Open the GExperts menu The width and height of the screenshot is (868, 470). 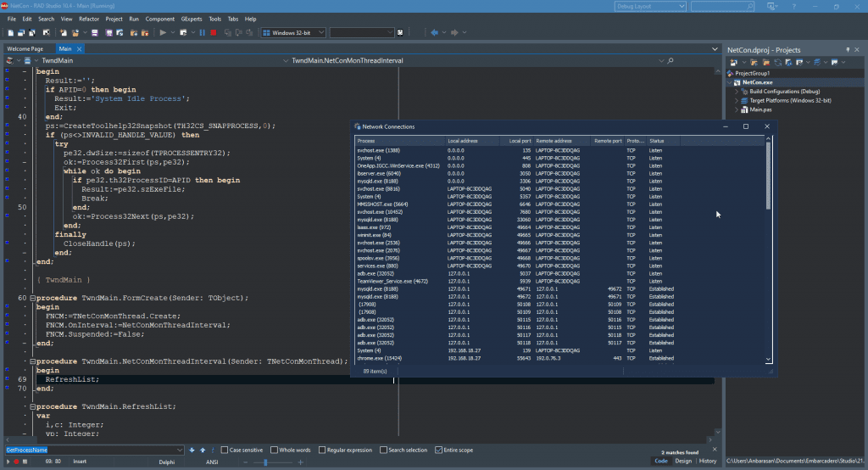[x=192, y=19]
